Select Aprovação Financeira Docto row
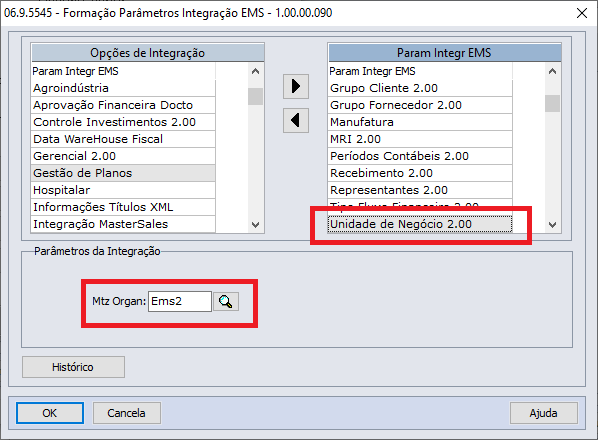The width and height of the screenshot is (598, 440). click(x=124, y=105)
